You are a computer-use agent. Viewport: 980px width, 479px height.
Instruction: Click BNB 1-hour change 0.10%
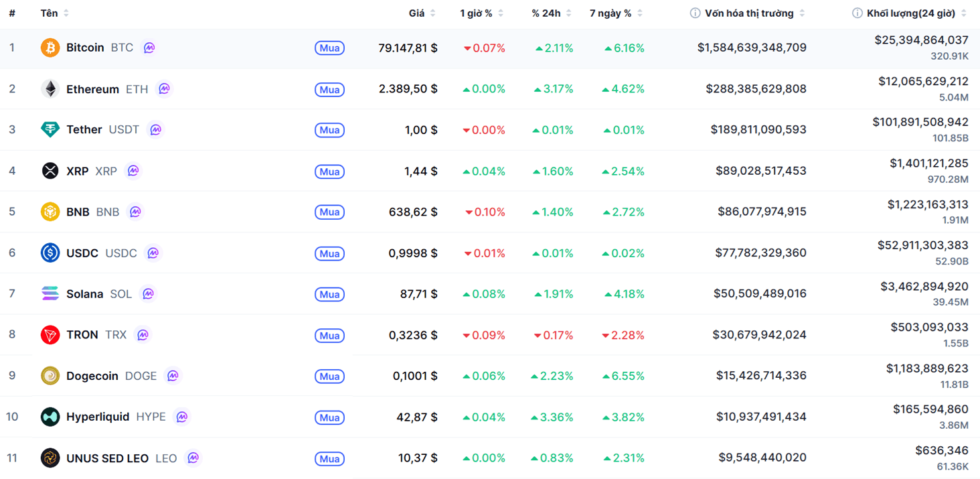point(485,212)
